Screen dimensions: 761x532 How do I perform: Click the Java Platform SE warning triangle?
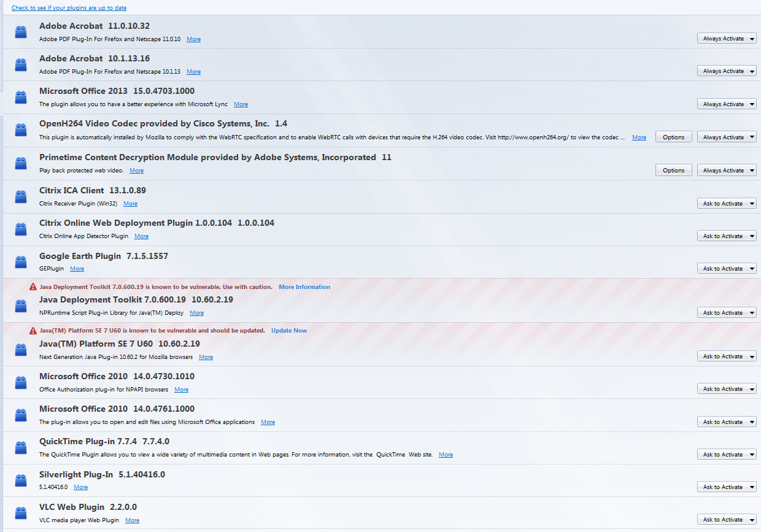coord(33,330)
